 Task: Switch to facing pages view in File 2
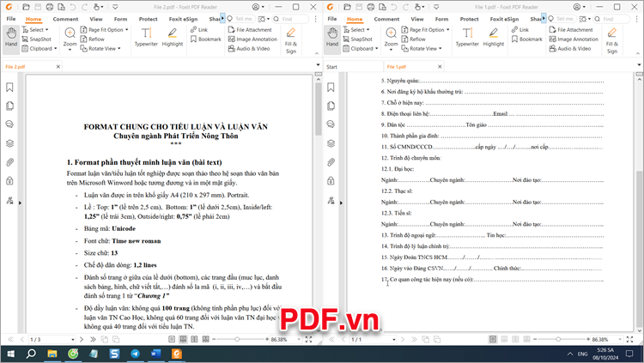(194, 339)
